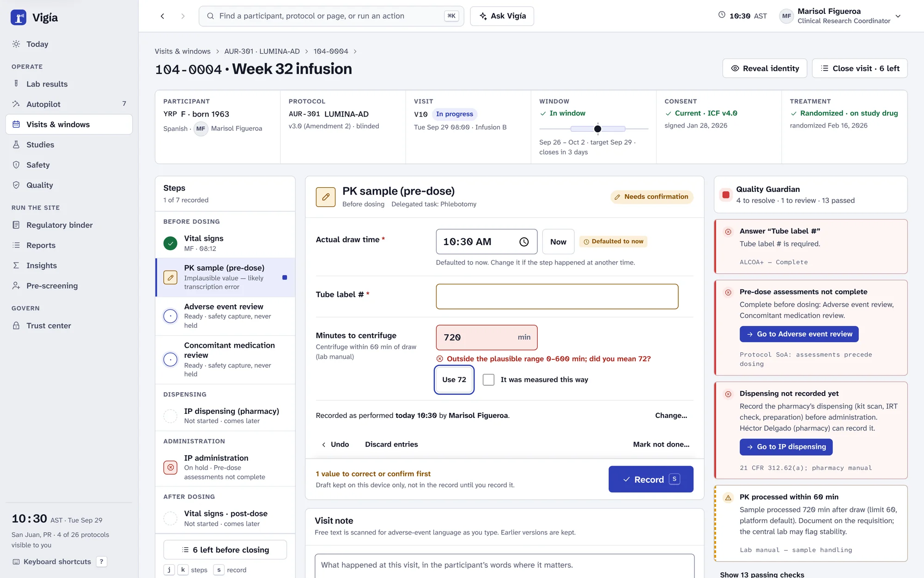Image resolution: width=924 pixels, height=578 pixels.
Task: Open 6 left before closing list
Action: (x=225, y=550)
